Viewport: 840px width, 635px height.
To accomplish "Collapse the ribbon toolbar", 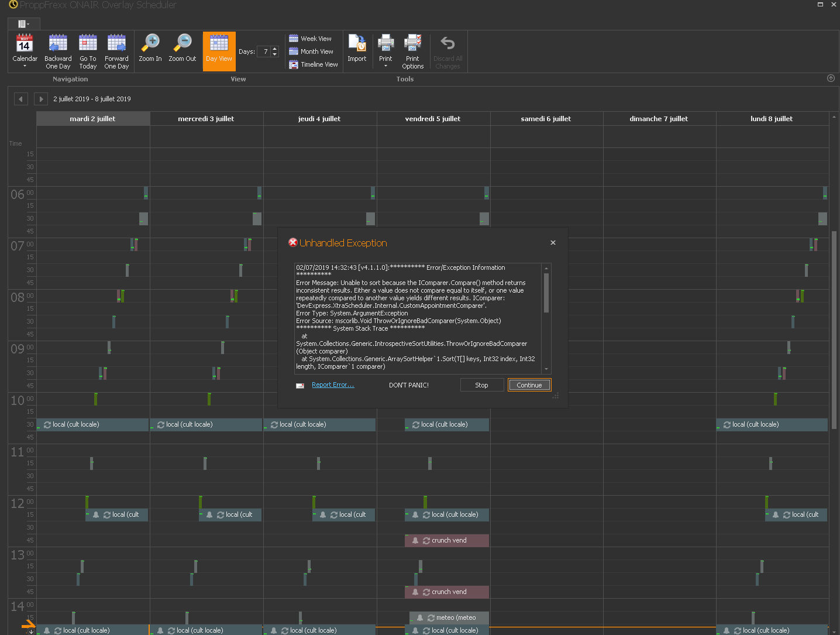I will 831,78.
